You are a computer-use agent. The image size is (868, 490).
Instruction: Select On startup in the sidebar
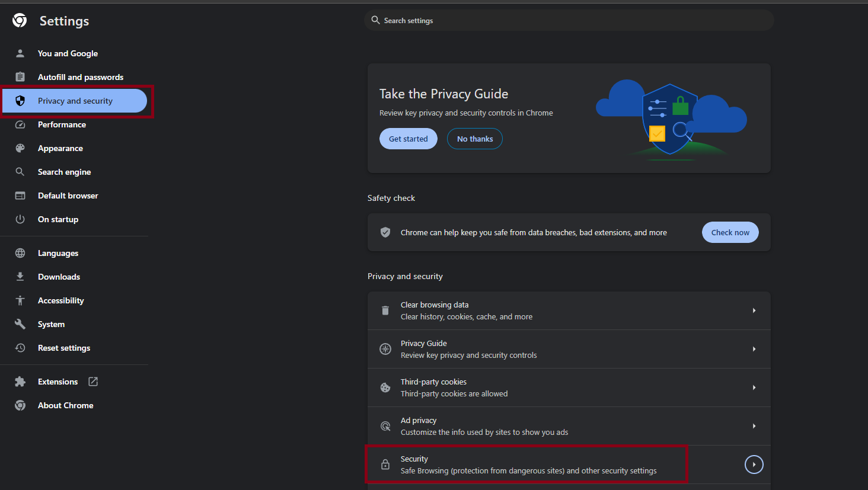[58, 219]
